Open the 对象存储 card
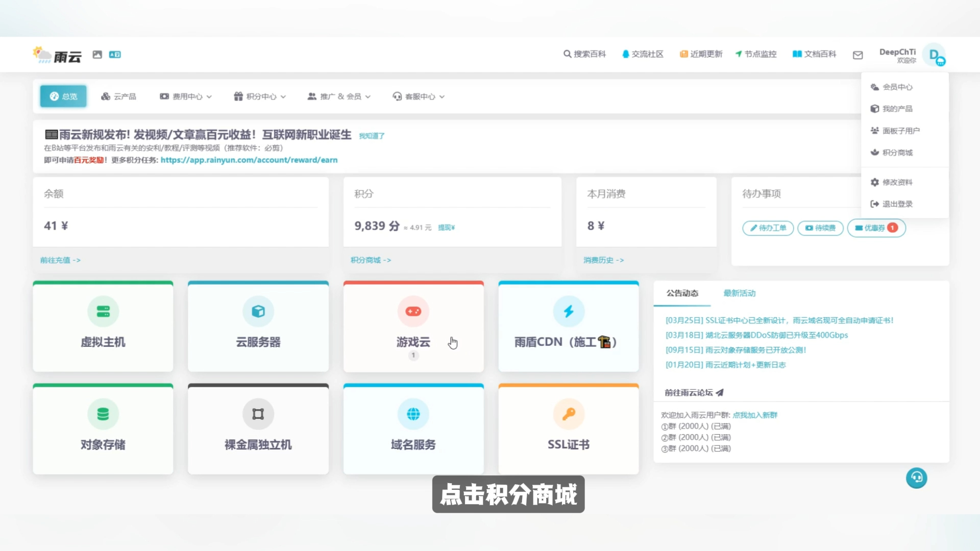 click(103, 429)
